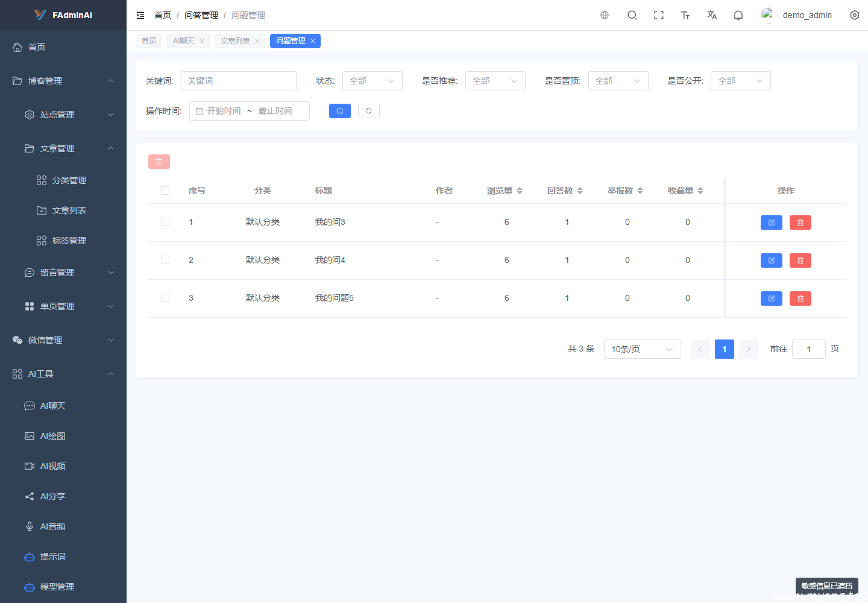868x603 pixels.
Task: Open the demo_admin user menu
Action: 797,15
